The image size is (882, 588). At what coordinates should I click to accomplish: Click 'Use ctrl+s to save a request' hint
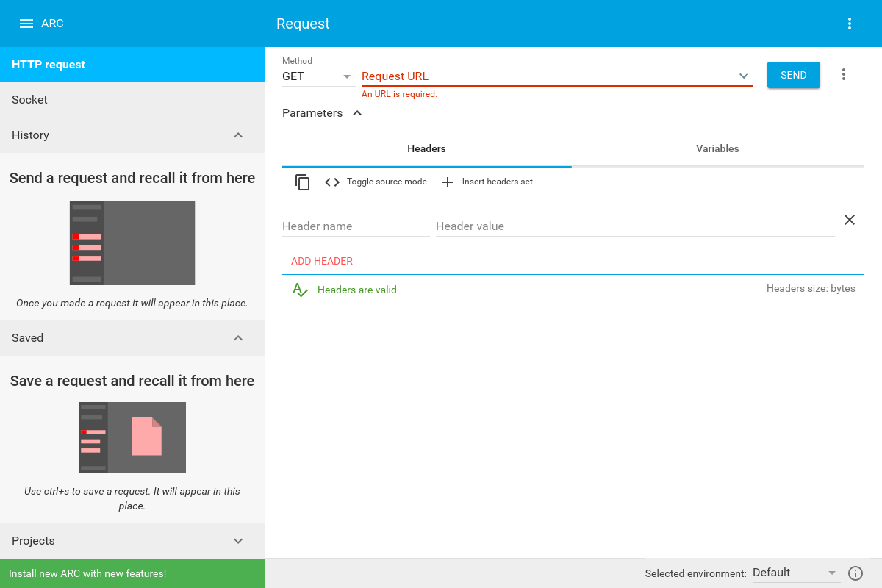click(x=132, y=498)
